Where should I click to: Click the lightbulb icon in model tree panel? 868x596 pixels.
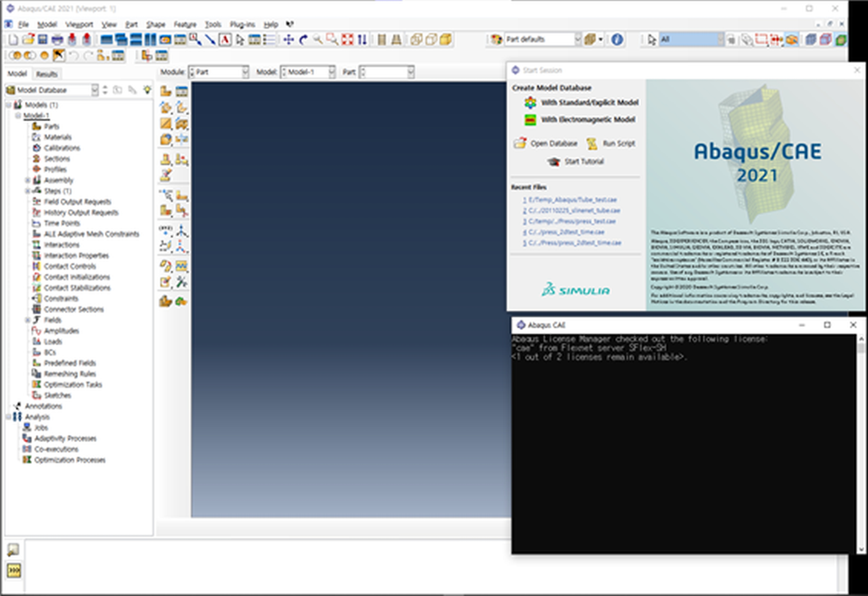[148, 90]
